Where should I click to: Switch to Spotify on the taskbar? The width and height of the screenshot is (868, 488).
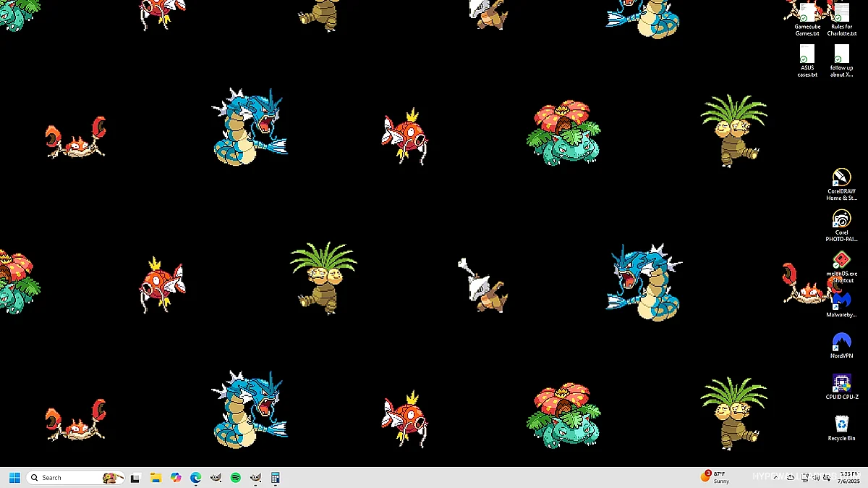(236, 478)
